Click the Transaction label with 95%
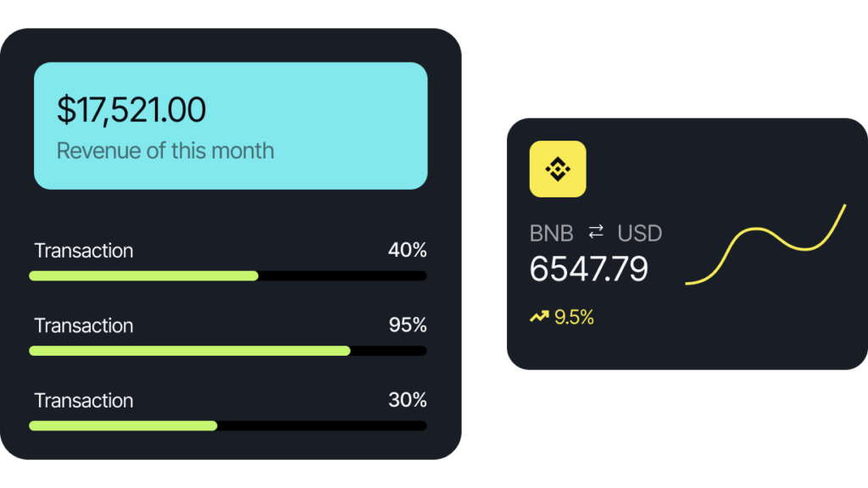The image size is (868, 488). [x=84, y=325]
